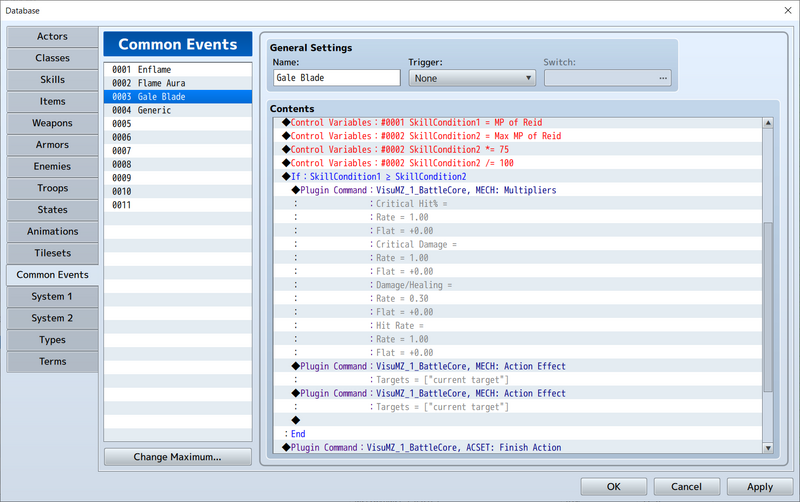The height and width of the screenshot is (502, 800).
Task: Confirm with the OK button
Action: [613, 487]
